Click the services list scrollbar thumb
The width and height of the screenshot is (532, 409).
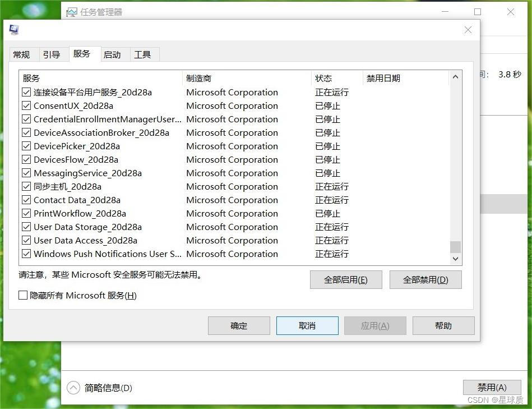point(455,247)
